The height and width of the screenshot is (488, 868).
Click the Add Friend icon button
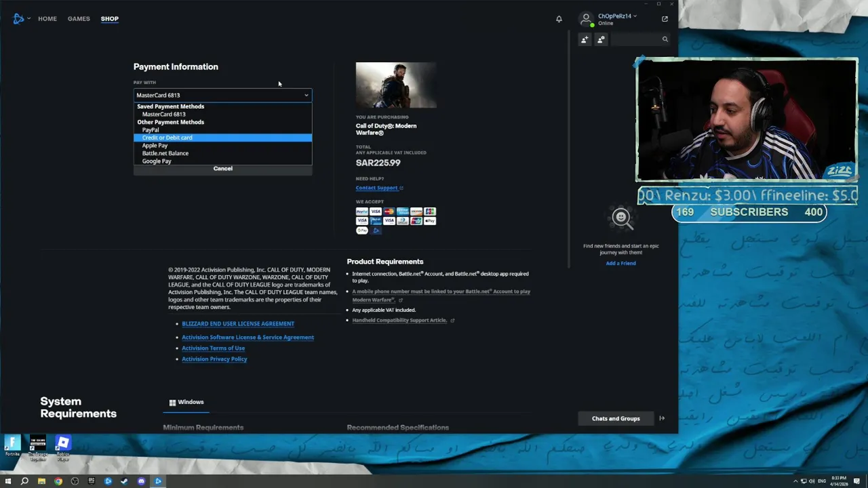point(585,39)
